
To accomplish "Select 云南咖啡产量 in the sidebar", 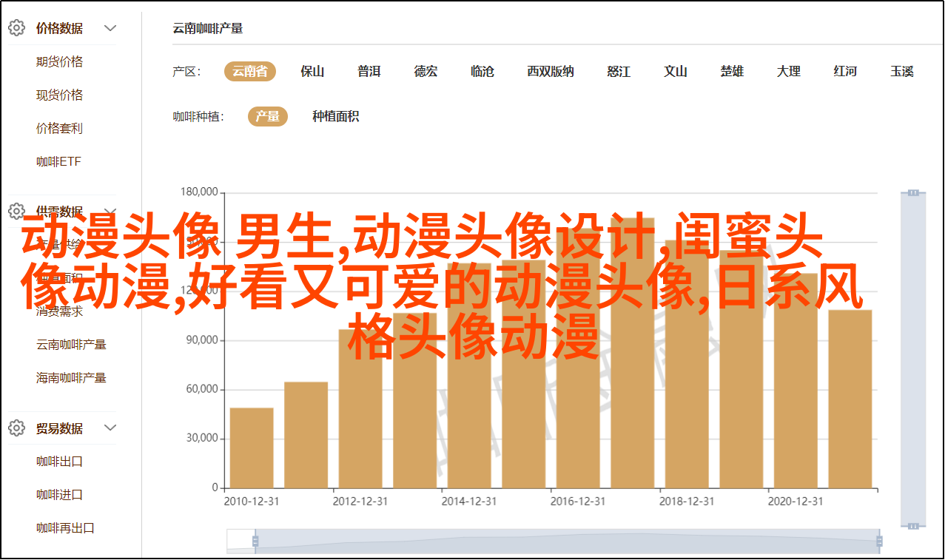I will point(71,345).
